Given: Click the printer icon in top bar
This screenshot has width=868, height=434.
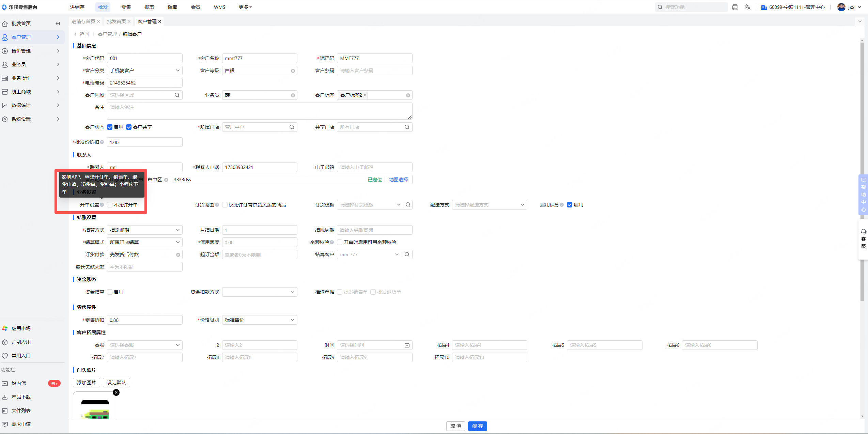Looking at the screenshot, I should pyautogui.click(x=735, y=7).
